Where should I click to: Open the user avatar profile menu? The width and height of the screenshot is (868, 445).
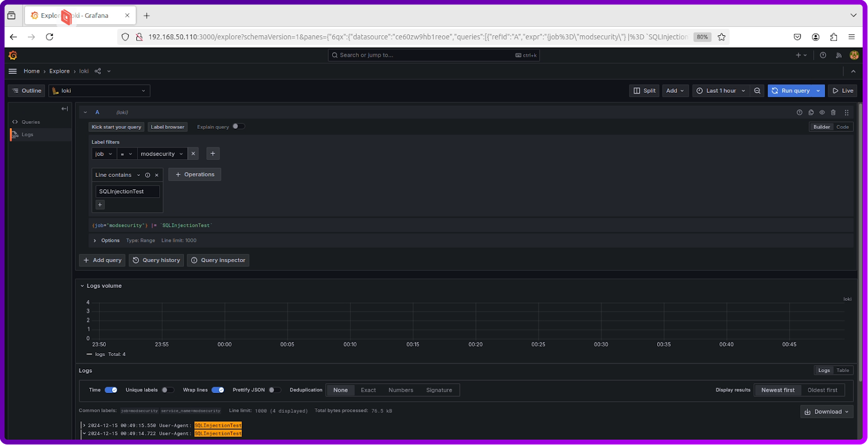tap(855, 55)
